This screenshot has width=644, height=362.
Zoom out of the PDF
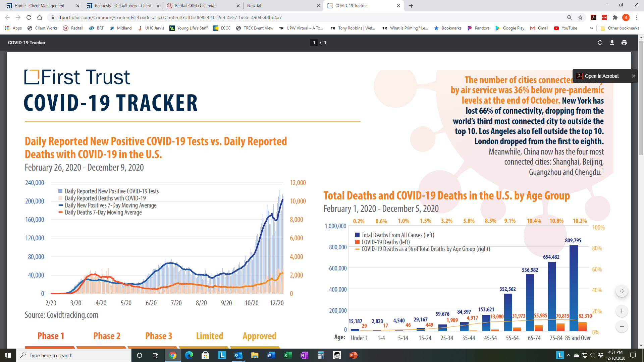click(622, 326)
